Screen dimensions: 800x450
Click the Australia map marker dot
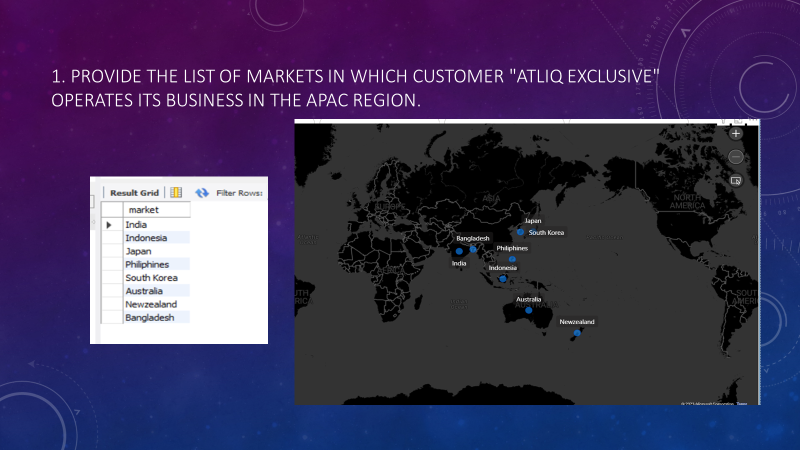[x=529, y=310]
